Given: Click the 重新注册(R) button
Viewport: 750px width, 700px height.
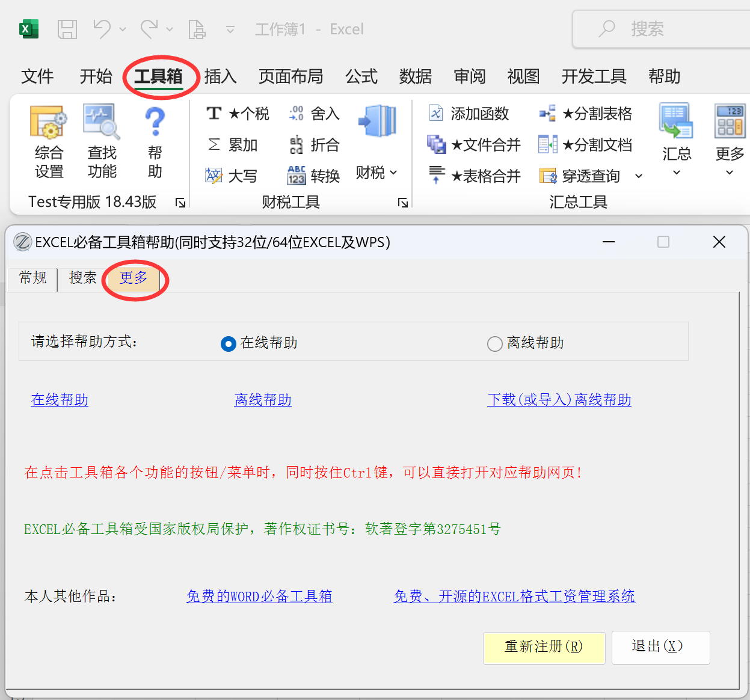Looking at the screenshot, I should [544, 647].
